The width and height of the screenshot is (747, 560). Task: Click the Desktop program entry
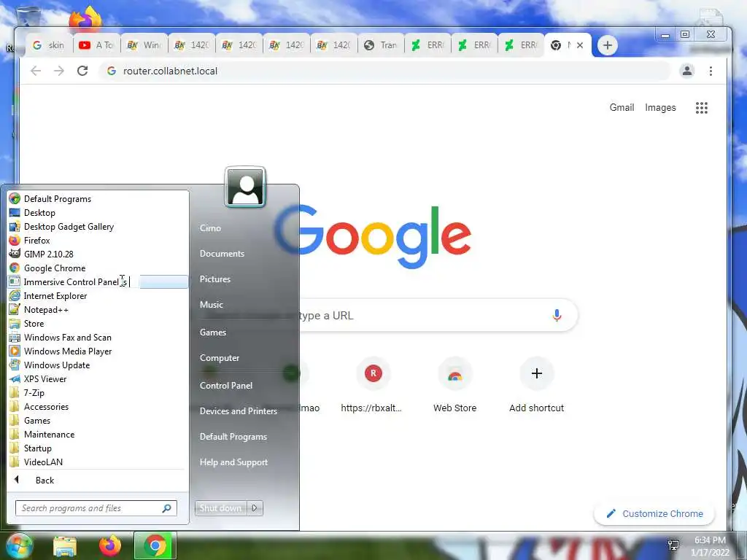tap(98, 212)
